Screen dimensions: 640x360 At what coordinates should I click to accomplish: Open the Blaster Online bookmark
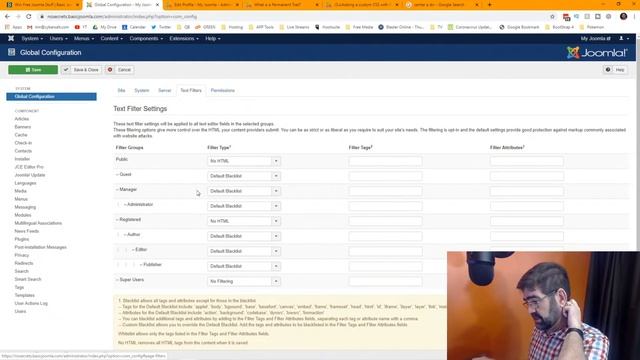pyautogui.click(x=401, y=27)
